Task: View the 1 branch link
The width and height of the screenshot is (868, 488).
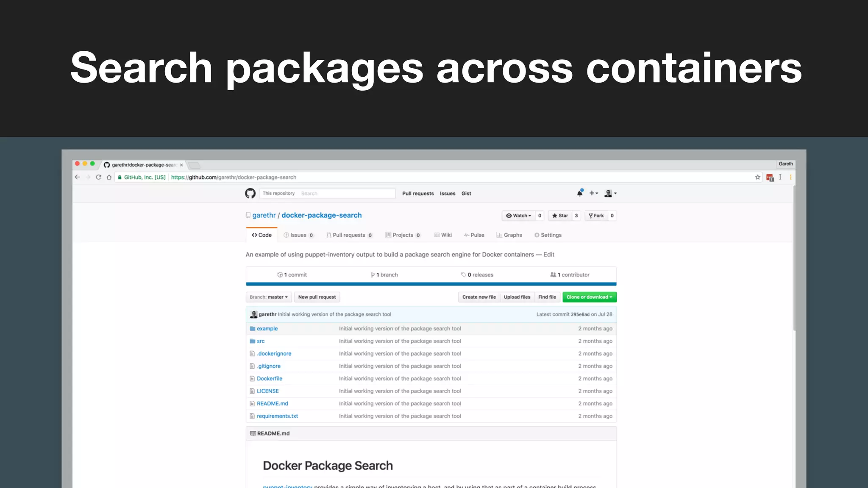Action: point(384,275)
